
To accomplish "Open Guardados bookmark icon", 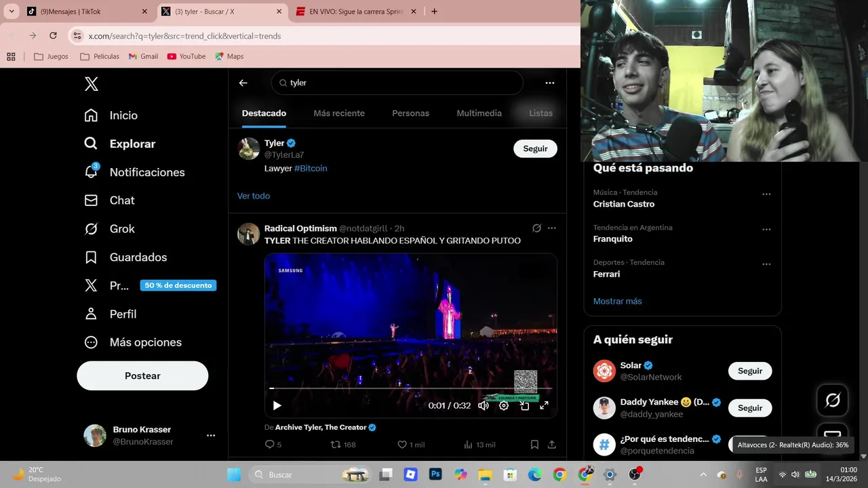I will [91, 258].
